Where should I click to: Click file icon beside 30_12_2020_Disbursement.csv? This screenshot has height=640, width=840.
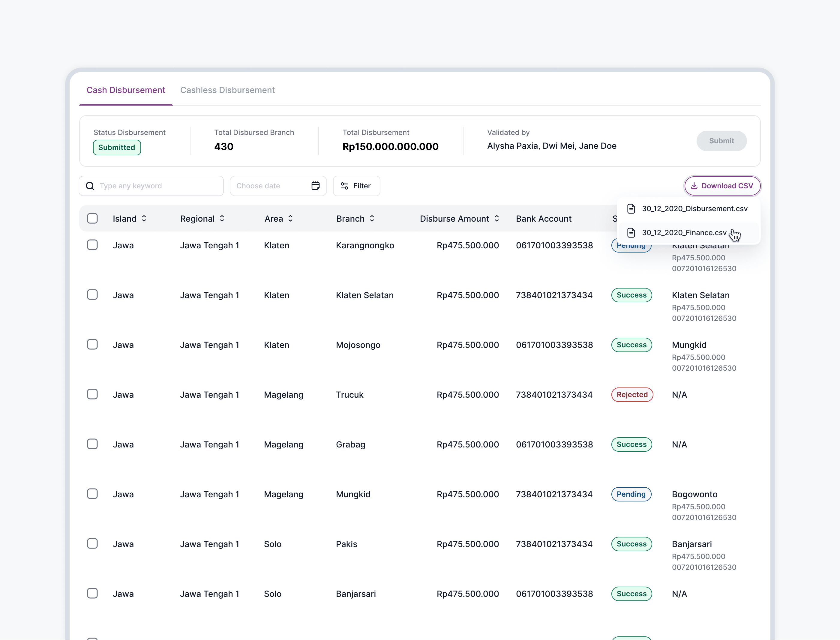[x=631, y=209]
